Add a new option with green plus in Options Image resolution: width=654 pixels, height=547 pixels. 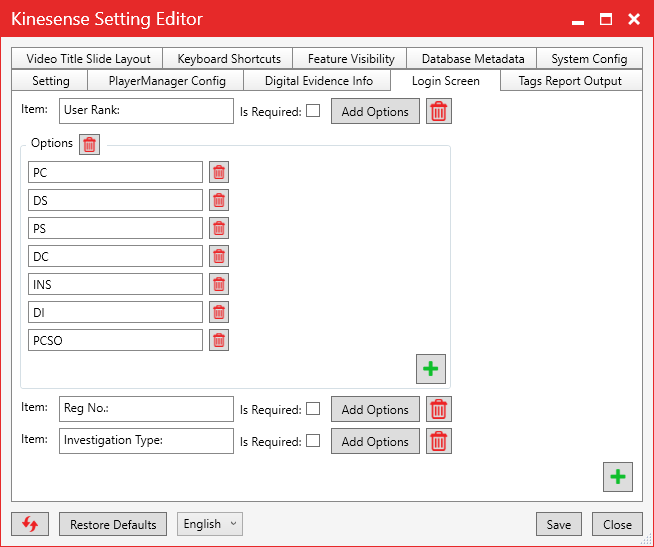[x=430, y=369]
